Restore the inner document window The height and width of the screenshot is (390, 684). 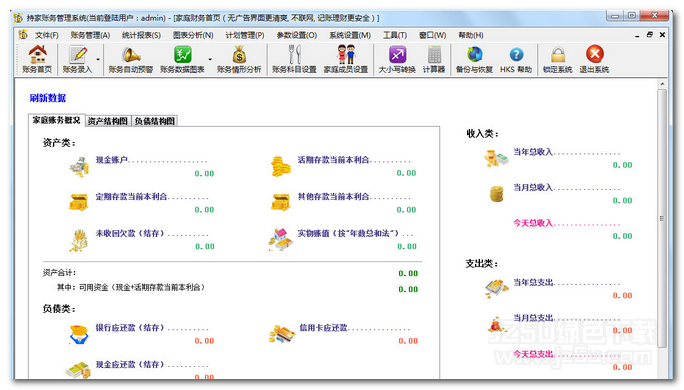pos(650,34)
